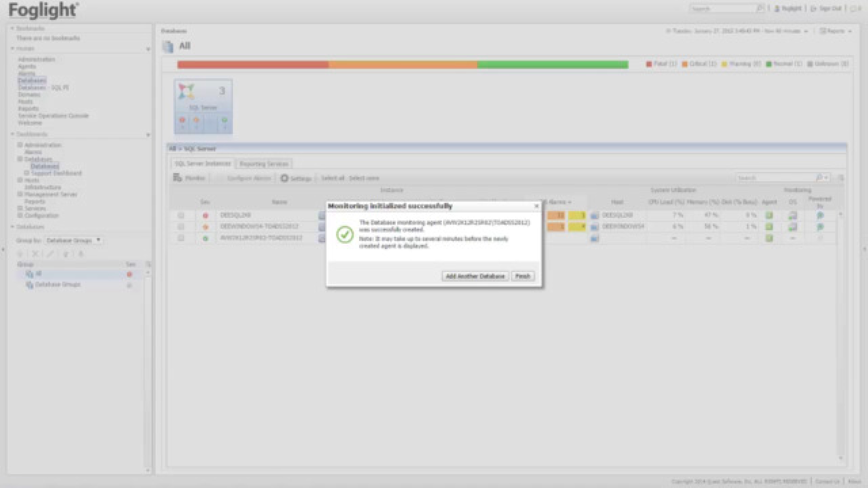The height and width of the screenshot is (488, 868).
Task: Open Support Dashboard in the tree
Action: 56,174
